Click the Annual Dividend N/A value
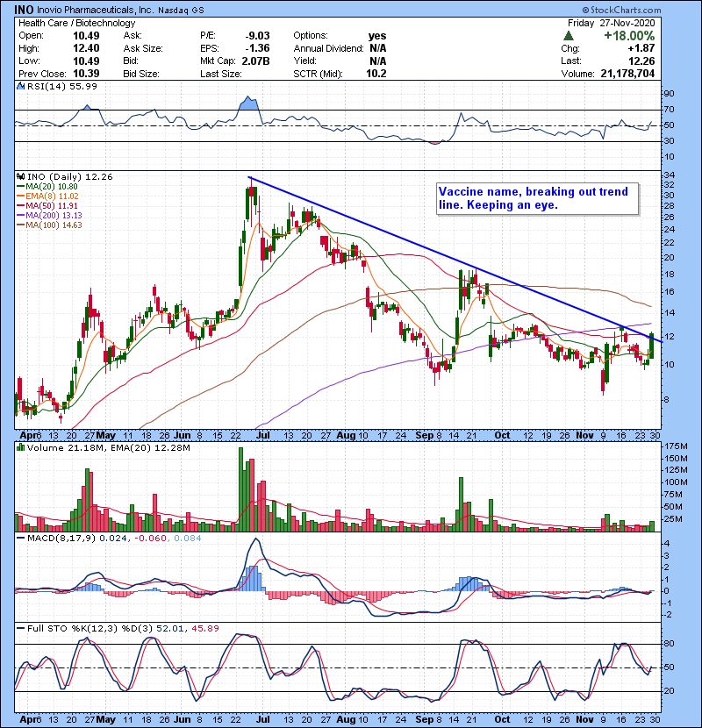 click(x=377, y=48)
